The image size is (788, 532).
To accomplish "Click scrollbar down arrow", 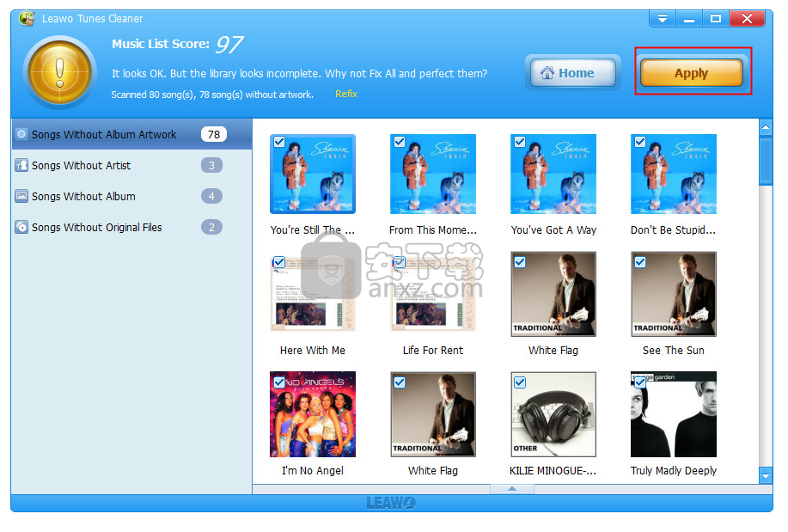I will [x=766, y=475].
